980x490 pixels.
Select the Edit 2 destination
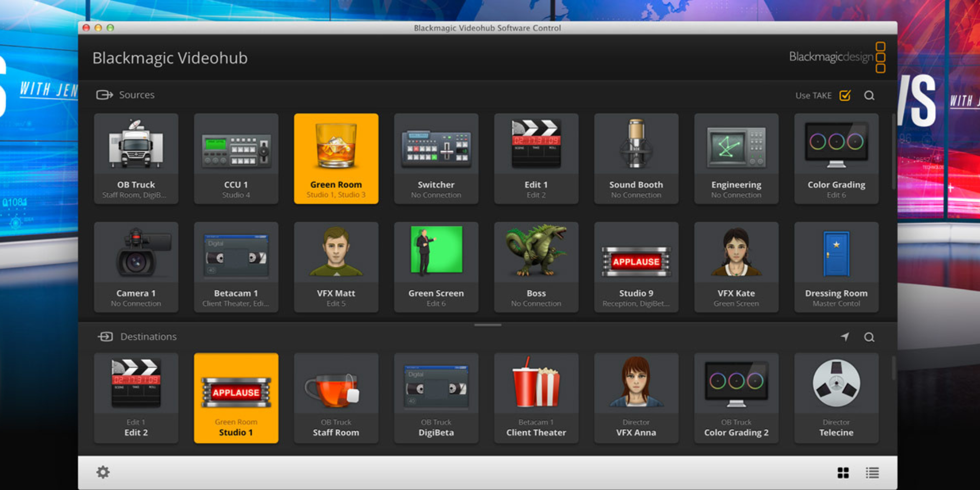click(x=136, y=398)
